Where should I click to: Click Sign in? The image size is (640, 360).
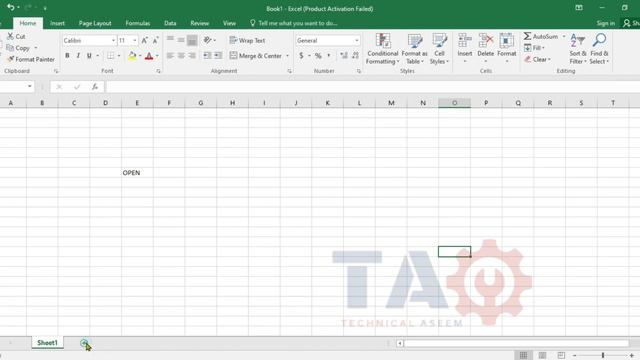605,23
